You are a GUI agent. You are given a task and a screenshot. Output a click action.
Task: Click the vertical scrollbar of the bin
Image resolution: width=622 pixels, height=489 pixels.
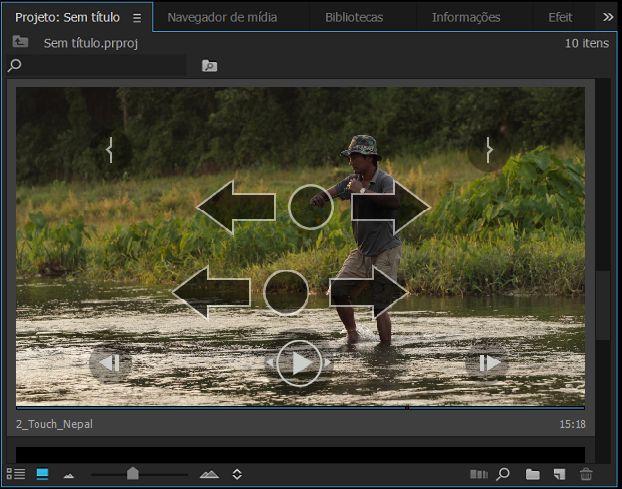point(603,305)
